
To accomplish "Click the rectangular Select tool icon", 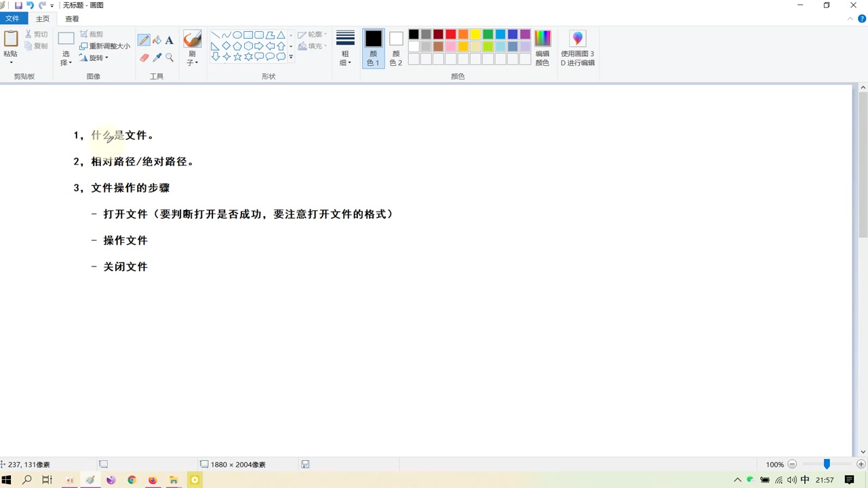I will point(66,39).
